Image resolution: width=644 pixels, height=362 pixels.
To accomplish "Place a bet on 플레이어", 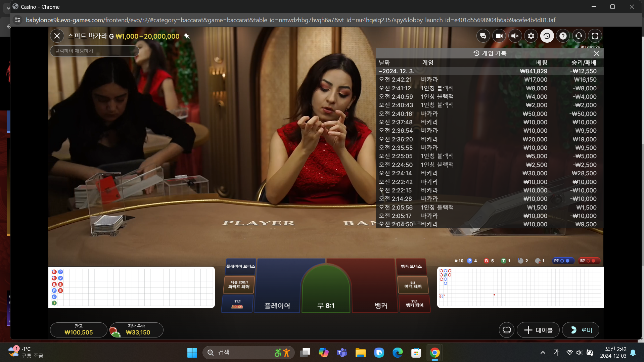I will click(277, 285).
